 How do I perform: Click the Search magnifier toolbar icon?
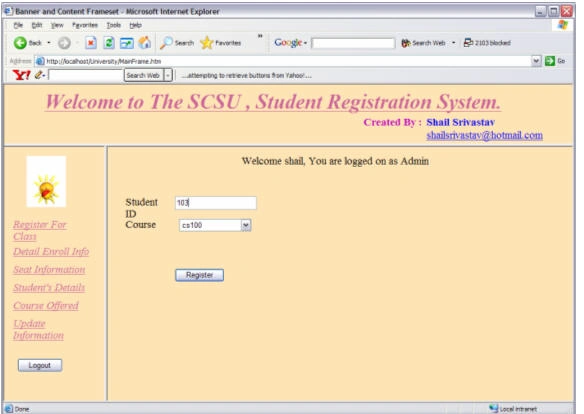(166, 43)
